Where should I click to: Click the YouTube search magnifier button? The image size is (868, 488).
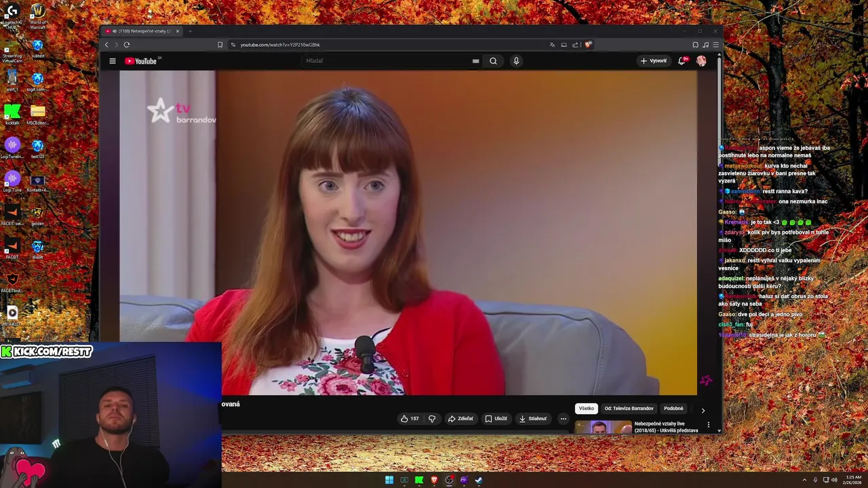tap(493, 61)
